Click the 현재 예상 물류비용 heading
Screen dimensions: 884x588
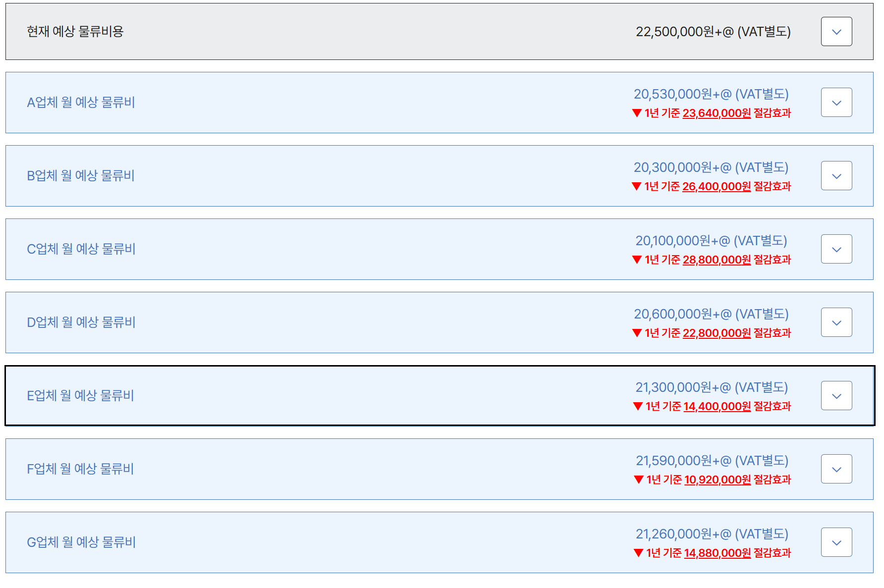[75, 32]
